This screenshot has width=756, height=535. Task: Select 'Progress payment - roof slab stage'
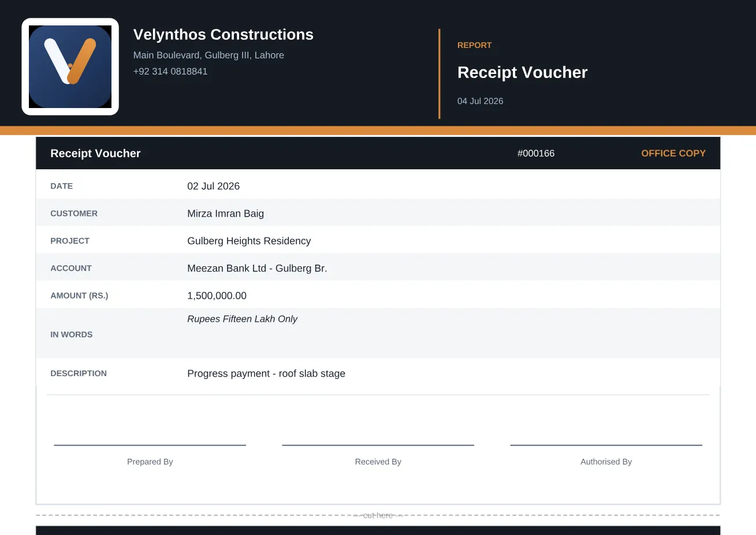[x=266, y=374]
